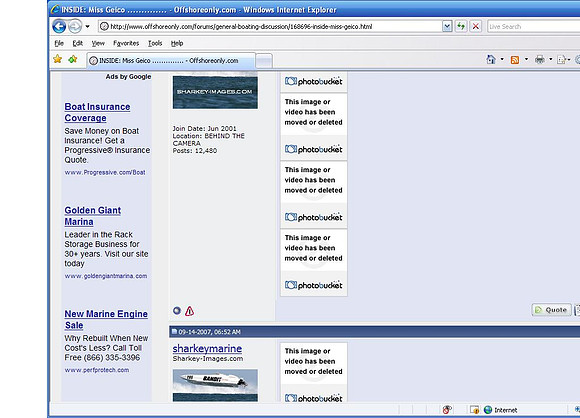Screen dimensions: 580x418
Task: Go to the Home page icon
Action: click(x=491, y=60)
